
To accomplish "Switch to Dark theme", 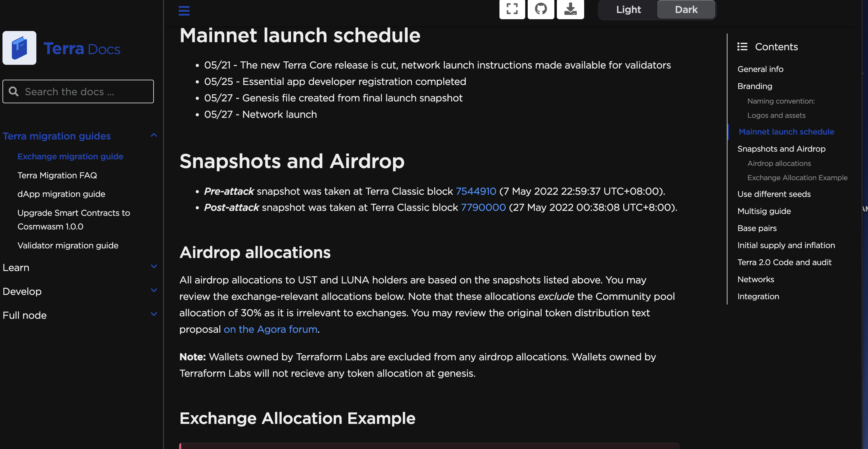I will [x=686, y=10].
